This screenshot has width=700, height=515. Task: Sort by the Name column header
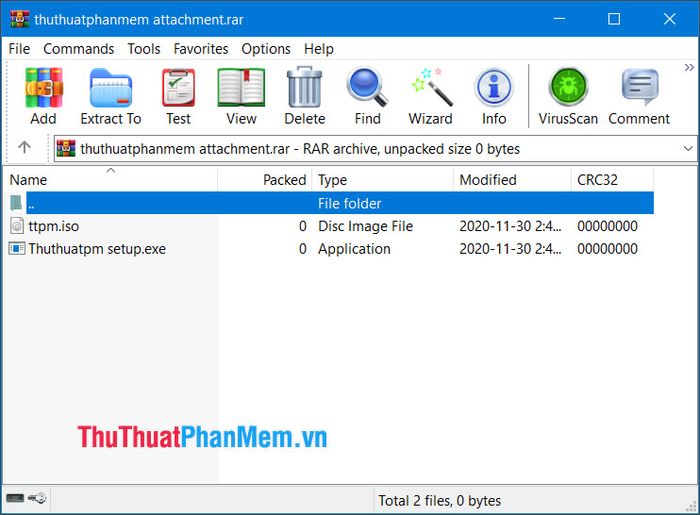(x=110, y=180)
